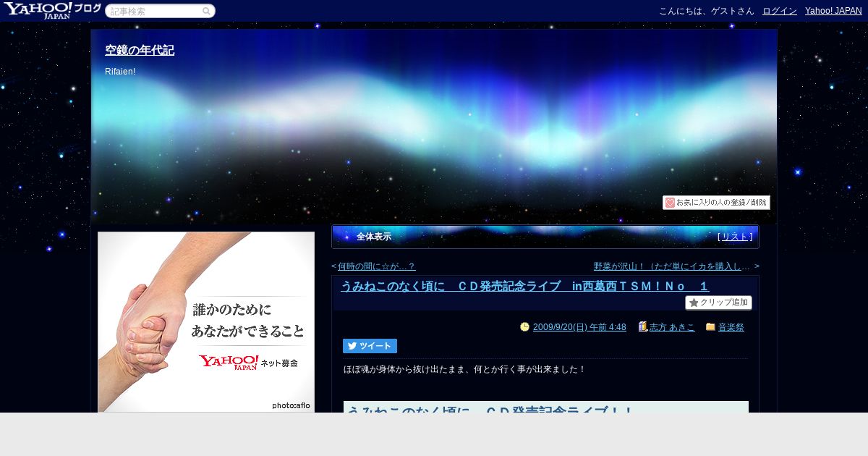This screenshot has width=868, height=456.
Task: Click お気に入りの人の登録/削除 button
Action: 716,203
